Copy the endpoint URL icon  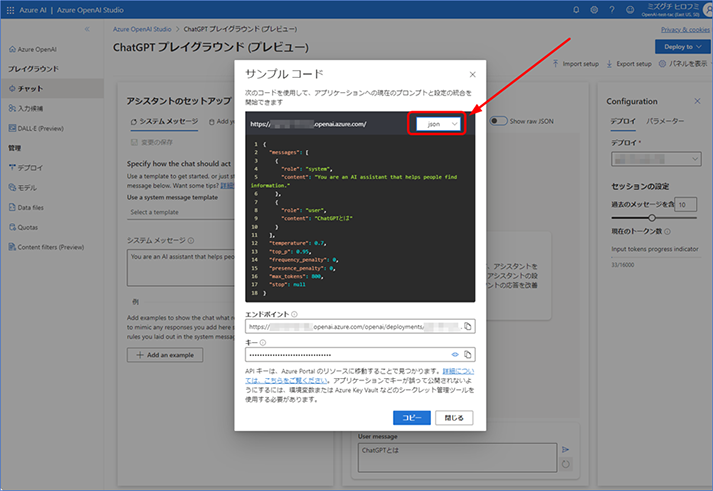click(x=467, y=326)
